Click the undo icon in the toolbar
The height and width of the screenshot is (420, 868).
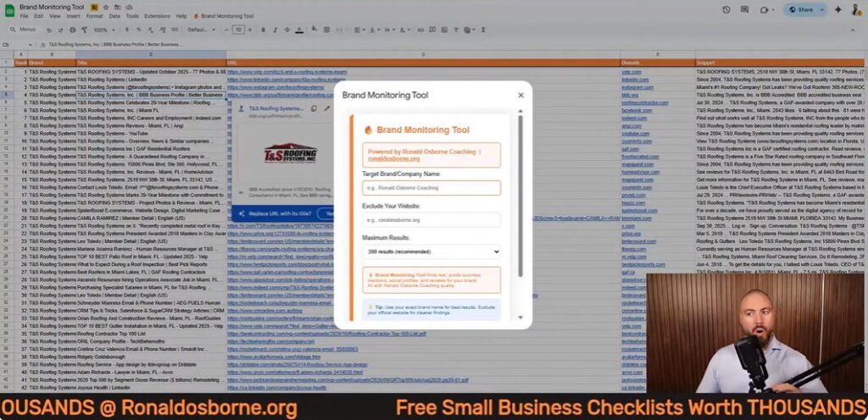click(x=48, y=30)
